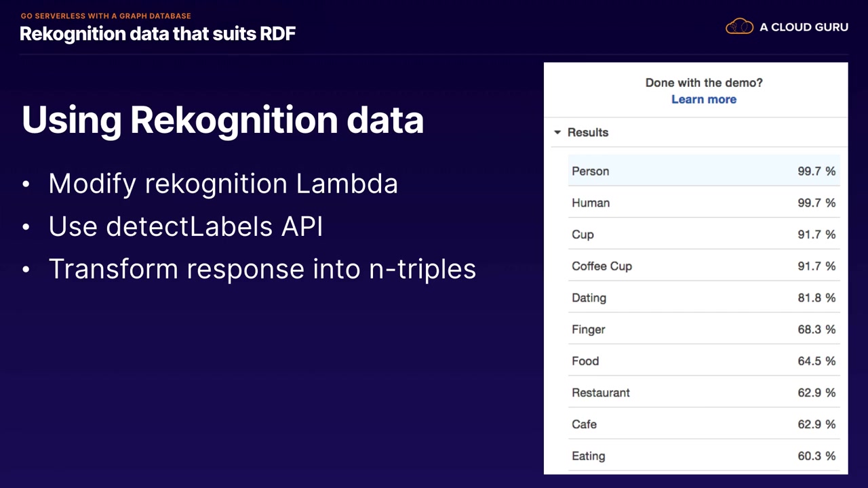Screen dimensions: 868x488
Task: Click the Restaurant label row
Action: 703,392
